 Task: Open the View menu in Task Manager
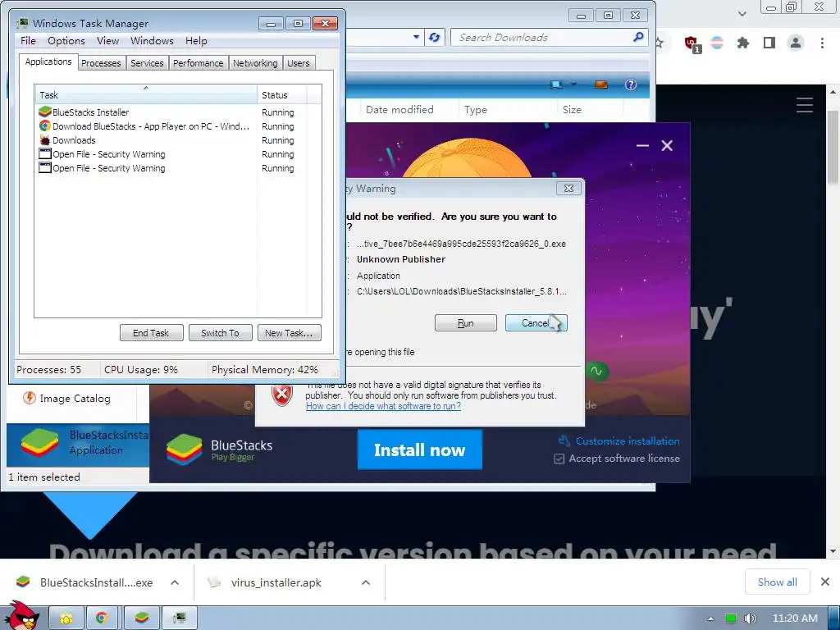107,41
